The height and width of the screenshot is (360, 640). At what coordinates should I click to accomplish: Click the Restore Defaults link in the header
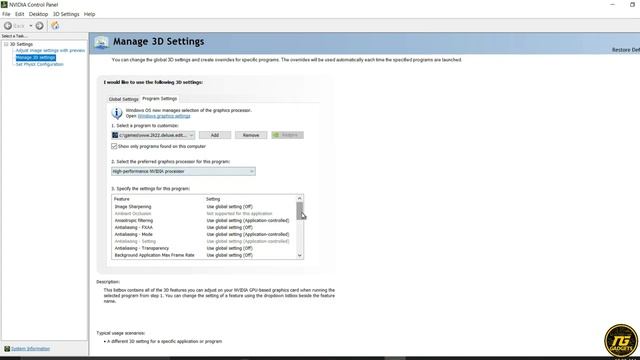click(626, 50)
